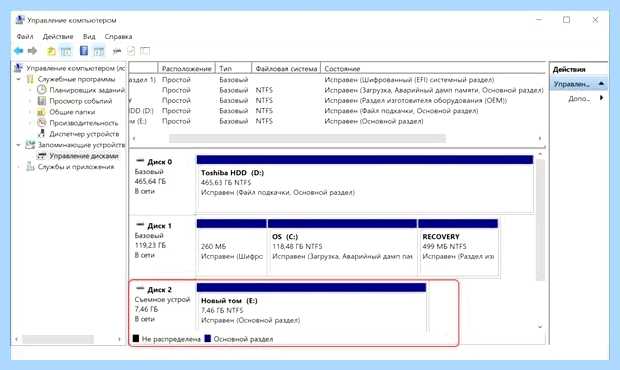Select the Toshiba HDD (D:) partition block
The image size is (620, 370).
365,183
